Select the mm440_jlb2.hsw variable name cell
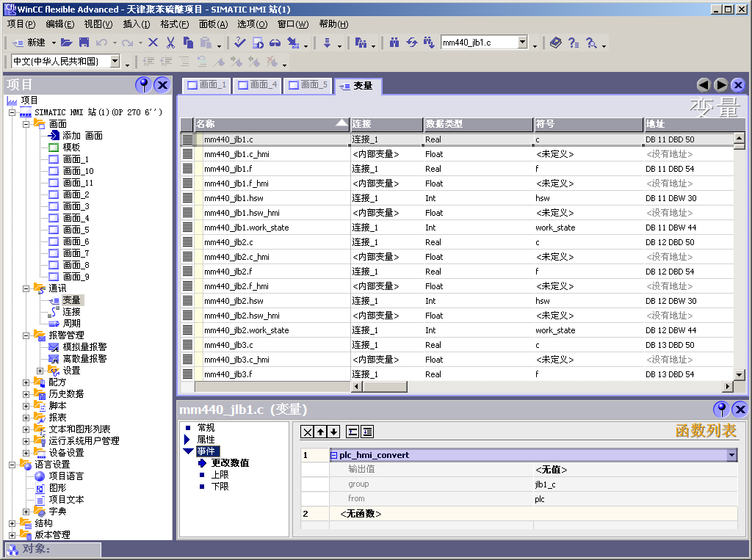752x560 pixels. 234,301
